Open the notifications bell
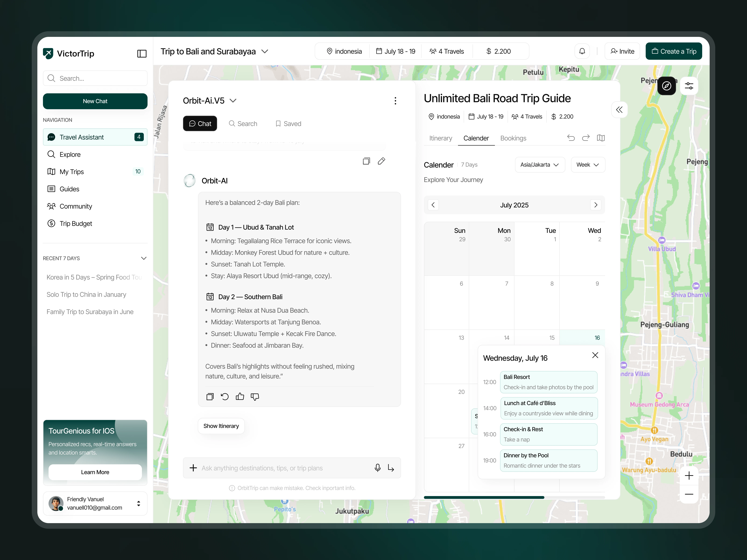Screen dimensions: 747x560 [x=582, y=51]
